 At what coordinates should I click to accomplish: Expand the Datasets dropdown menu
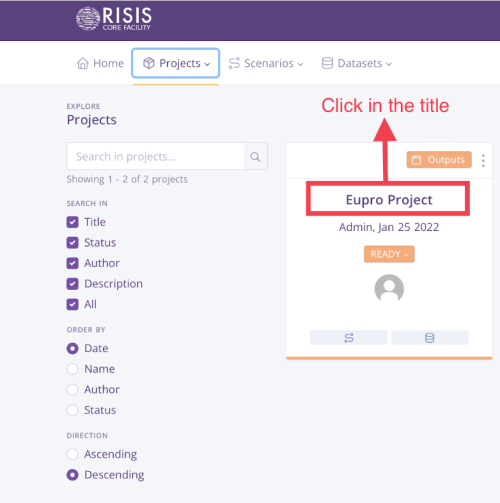tap(357, 63)
